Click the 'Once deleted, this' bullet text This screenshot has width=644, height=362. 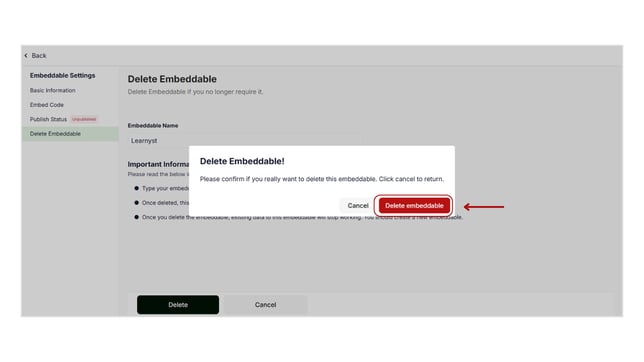(x=166, y=203)
